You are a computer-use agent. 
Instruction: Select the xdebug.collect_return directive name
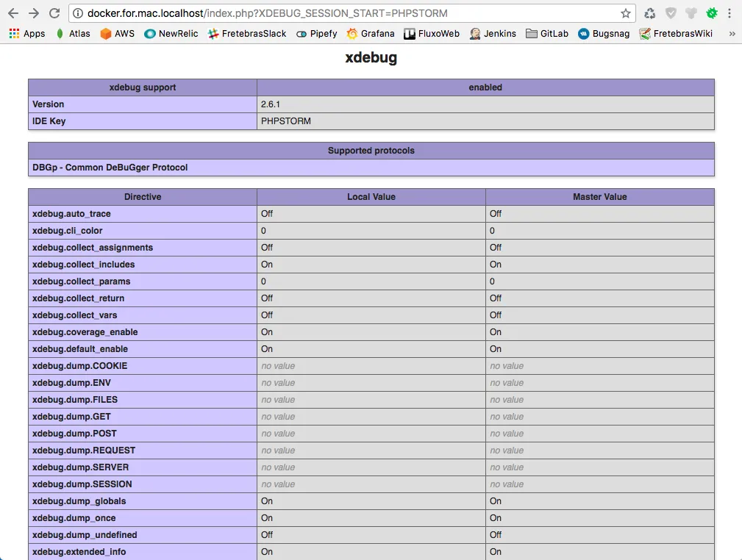click(x=78, y=298)
